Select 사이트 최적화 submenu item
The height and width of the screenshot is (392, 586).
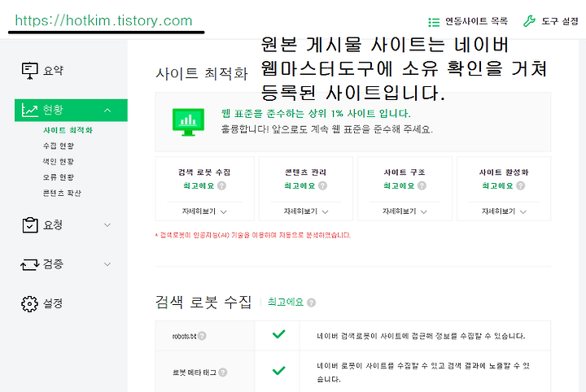click(x=68, y=130)
